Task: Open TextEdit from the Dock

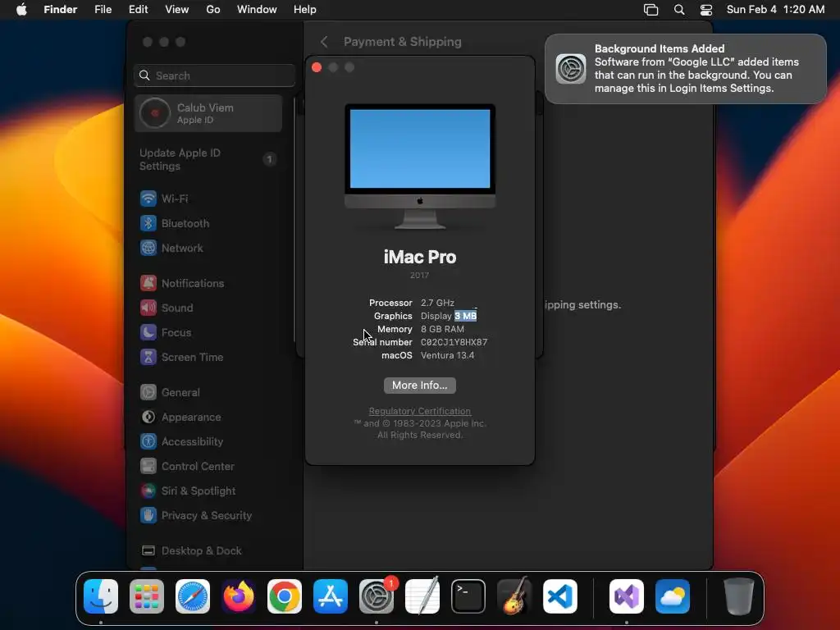Action: tap(422, 596)
